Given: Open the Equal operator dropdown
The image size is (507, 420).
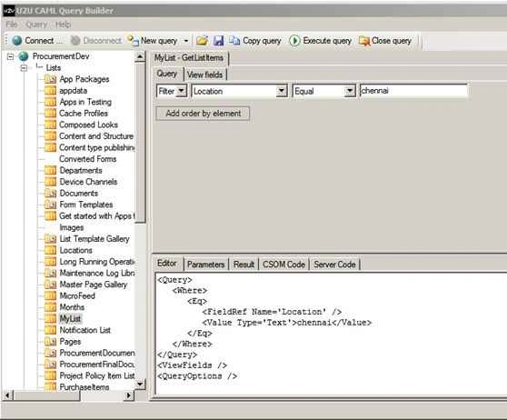Looking at the screenshot, I should pyautogui.click(x=349, y=91).
